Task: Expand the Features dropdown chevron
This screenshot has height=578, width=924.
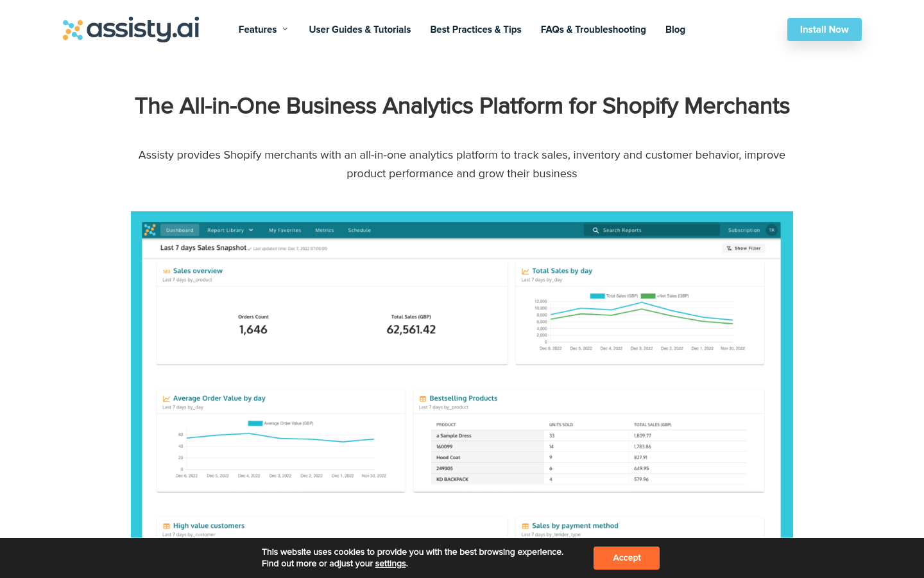Action: (285, 29)
